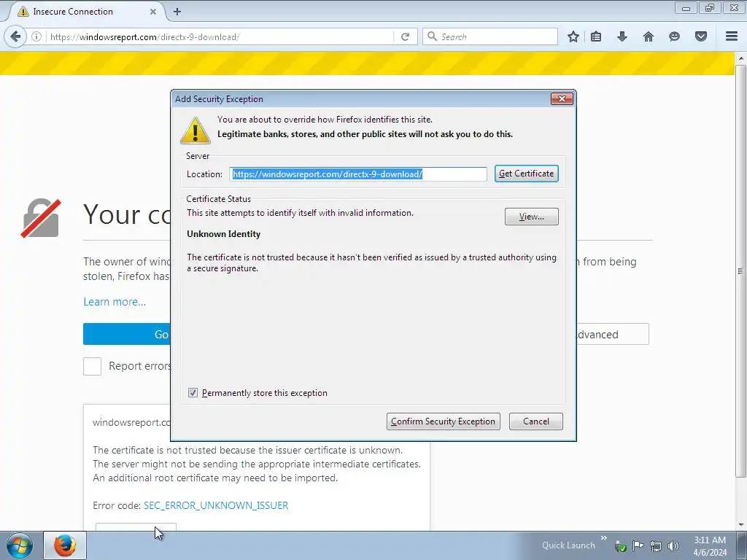The width and height of the screenshot is (747, 560).
Task: Open the Action Center flag icon
Action: click(x=638, y=545)
